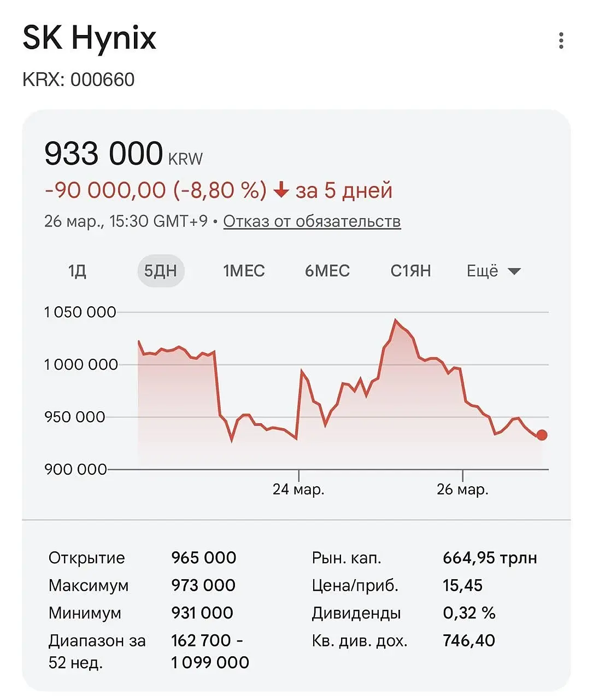This screenshot has height=700, width=593.
Task: Select the С1ЯН year-to-date range
Action: click(x=410, y=271)
